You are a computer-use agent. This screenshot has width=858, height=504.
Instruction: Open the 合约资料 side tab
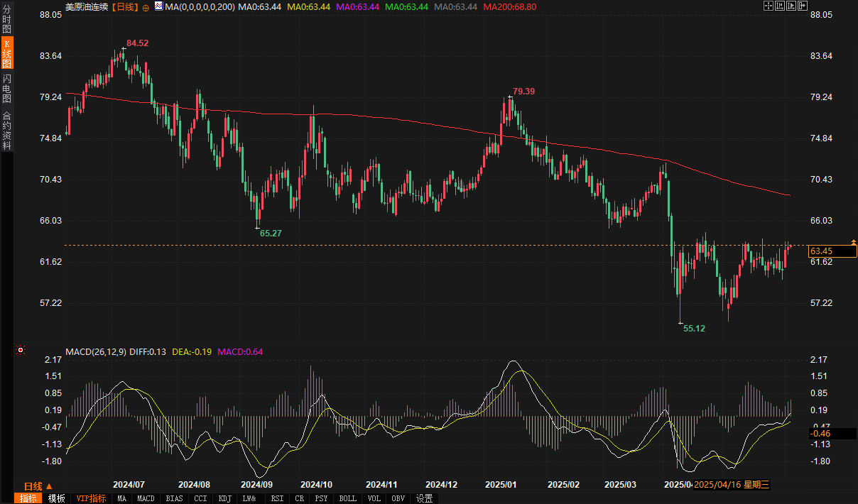coord(6,131)
